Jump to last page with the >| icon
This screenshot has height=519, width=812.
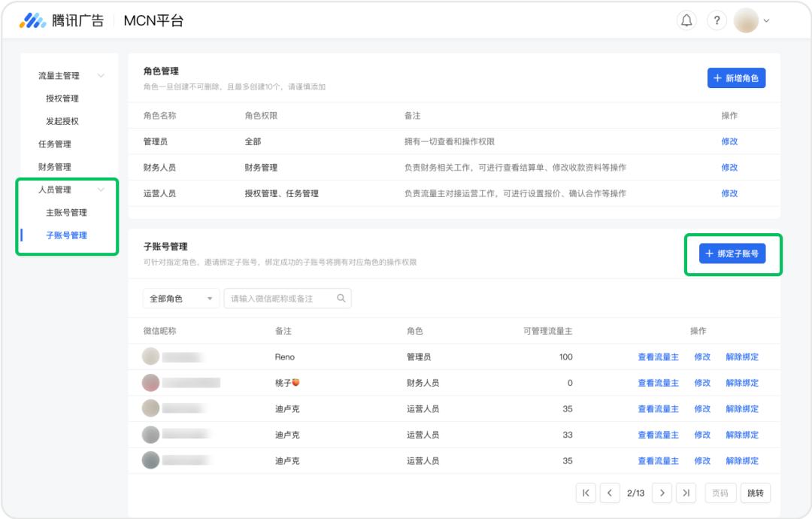(x=686, y=493)
